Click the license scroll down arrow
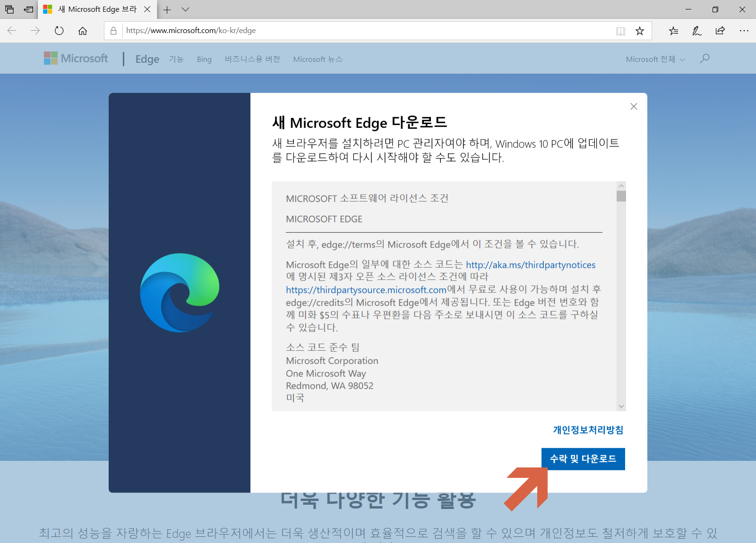The height and width of the screenshot is (543, 756). 621,406
